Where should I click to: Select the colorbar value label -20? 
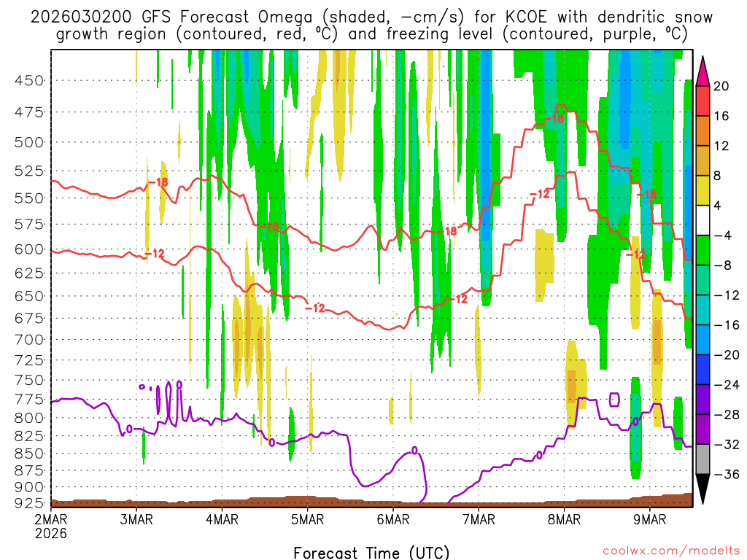coord(727,355)
